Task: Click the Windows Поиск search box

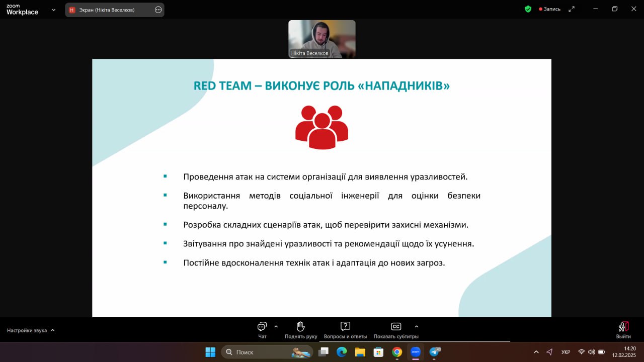Action: pyautogui.click(x=267, y=352)
